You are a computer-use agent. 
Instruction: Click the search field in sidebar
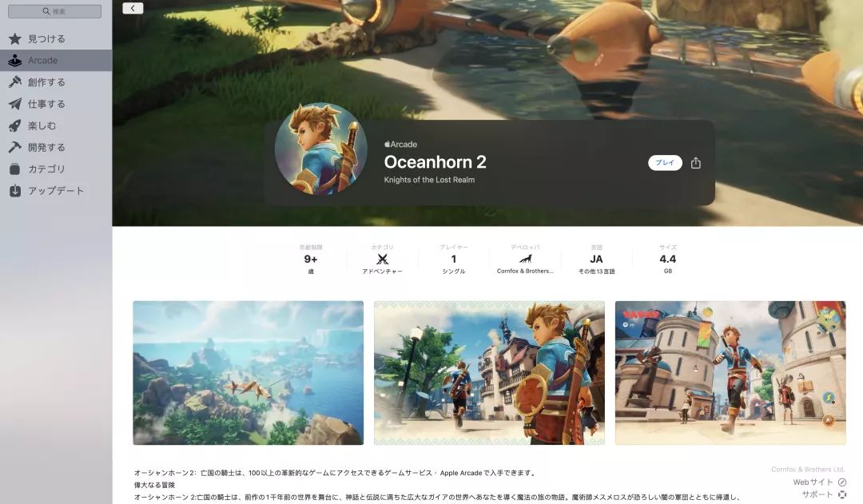pyautogui.click(x=54, y=11)
